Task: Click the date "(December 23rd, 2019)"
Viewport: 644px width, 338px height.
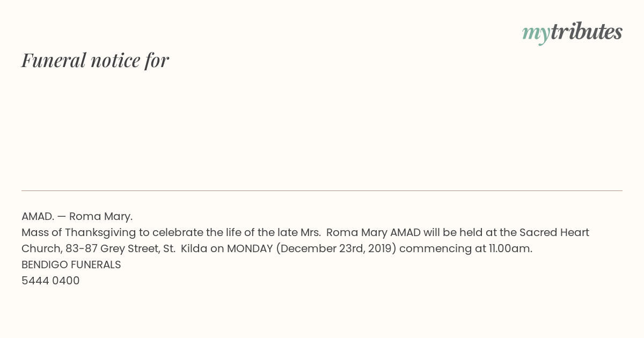Action: tap(336, 249)
